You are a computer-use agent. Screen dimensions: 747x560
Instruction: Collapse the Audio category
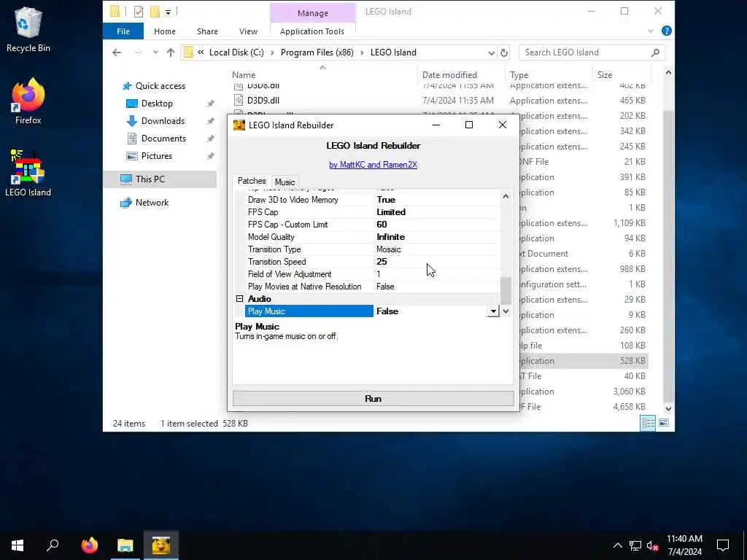[x=239, y=298]
